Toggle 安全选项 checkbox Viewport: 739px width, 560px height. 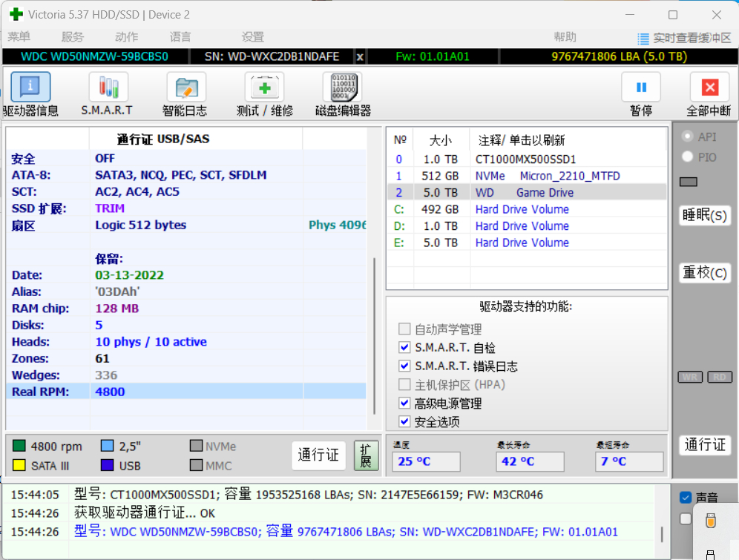click(x=404, y=421)
